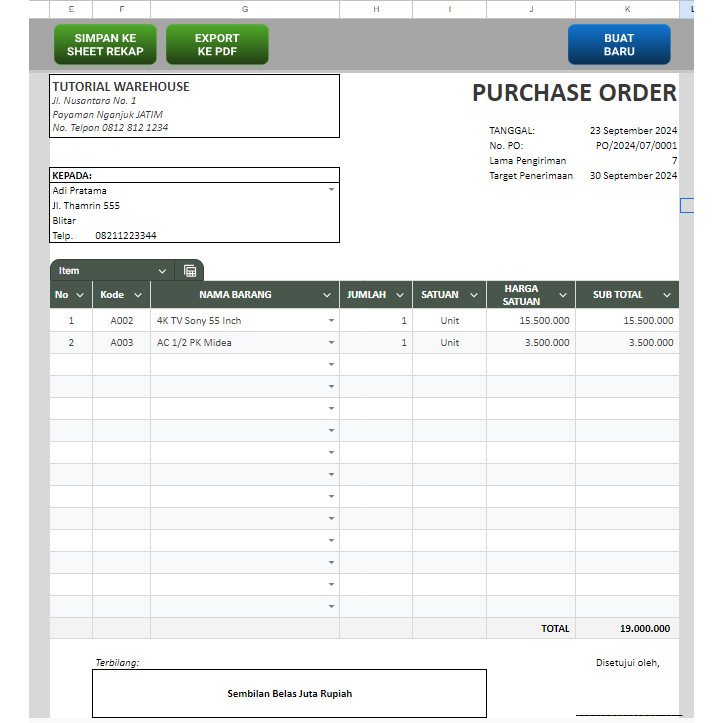The width and height of the screenshot is (723, 723).
Task: Click Lama Pengiriman value 7
Action: tap(675, 161)
